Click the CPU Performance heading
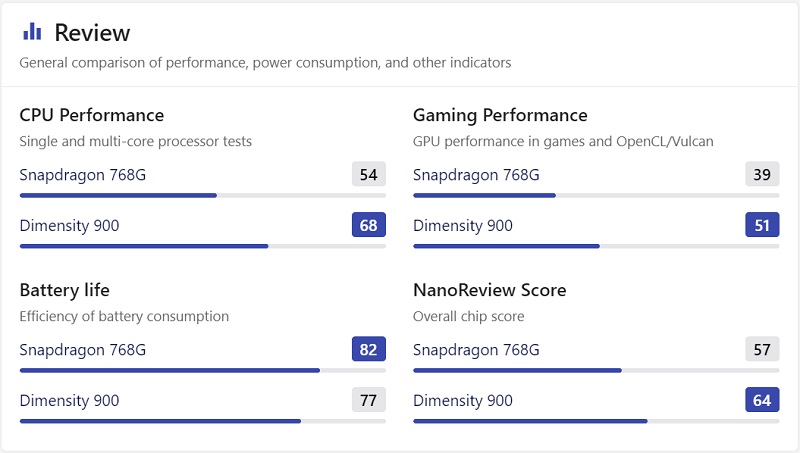Viewport: 800px width, 453px height. point(92,115)
